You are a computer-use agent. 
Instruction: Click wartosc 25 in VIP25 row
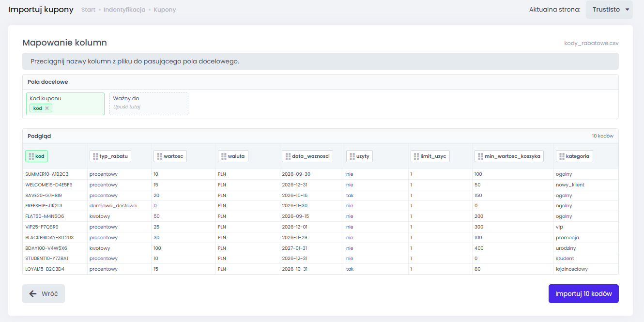[156, 227]
